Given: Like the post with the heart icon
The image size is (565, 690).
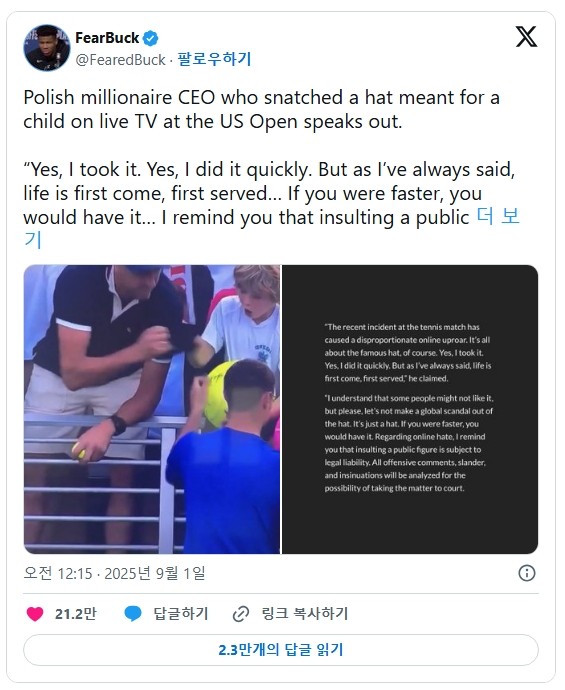Looking at the screenshot, I should point(35,613).
